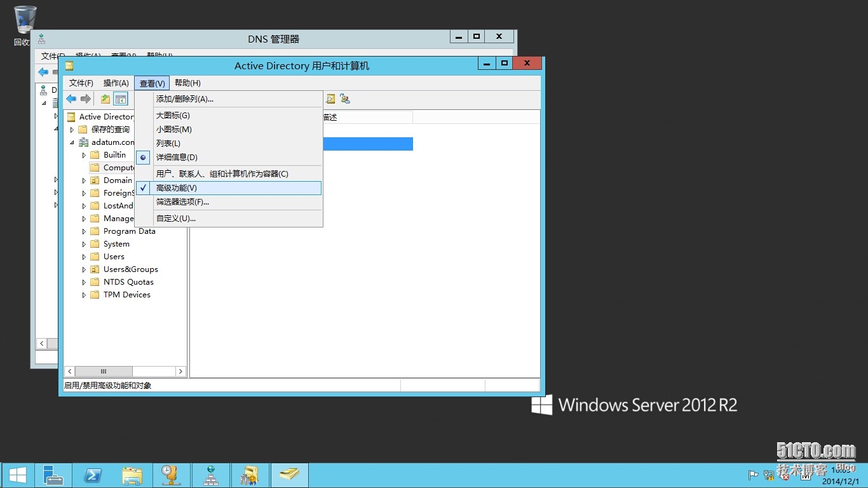
Task: Select the System folder in the tree
Action: [x=116, y=244]
